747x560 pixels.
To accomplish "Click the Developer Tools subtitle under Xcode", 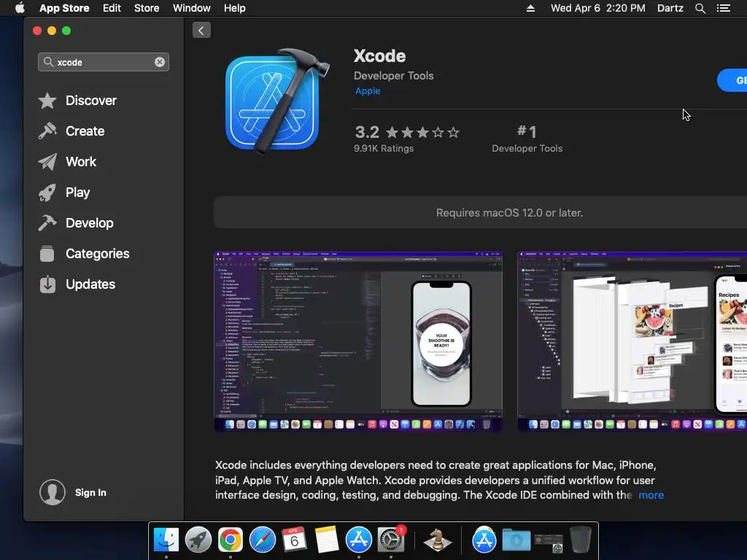I will (393, 76).
